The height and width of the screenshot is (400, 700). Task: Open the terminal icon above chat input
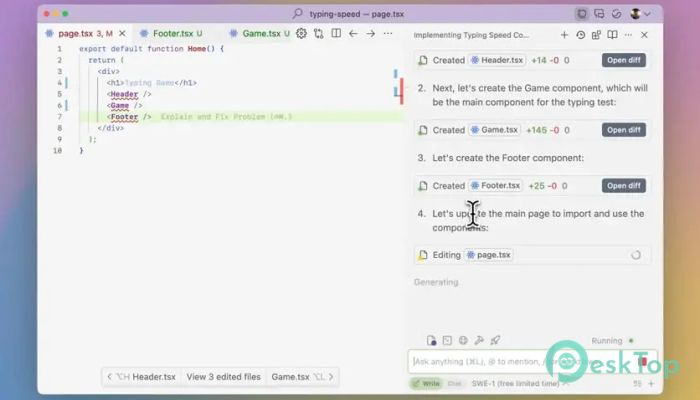pos(447,341)
